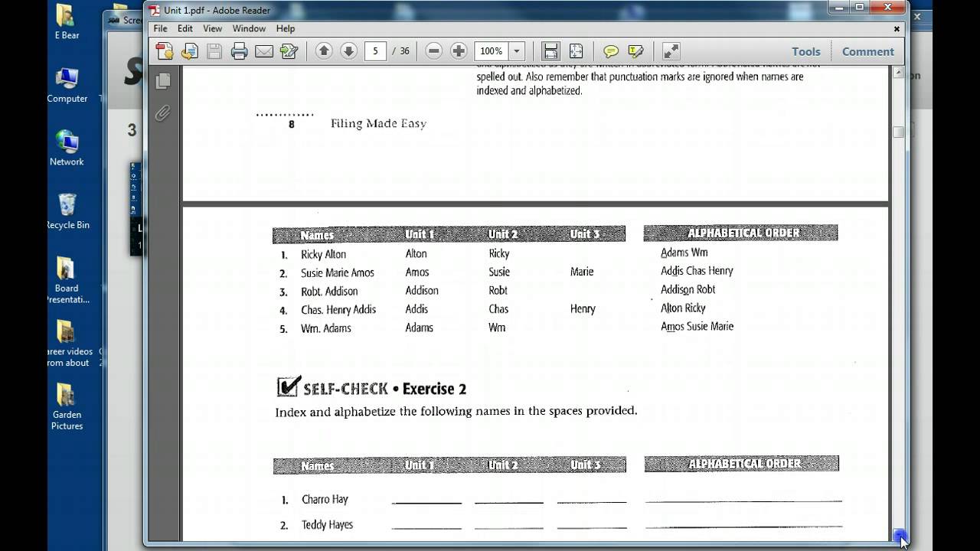Open the Tools pane
The image size is (980, 551).
(x=806, y=51)
